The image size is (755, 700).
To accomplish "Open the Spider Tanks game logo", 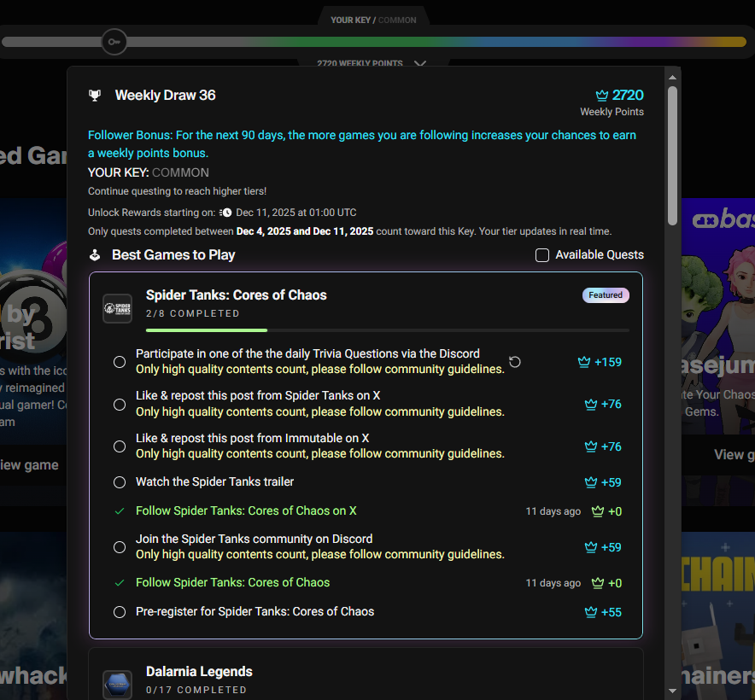I will click(118, 308).
